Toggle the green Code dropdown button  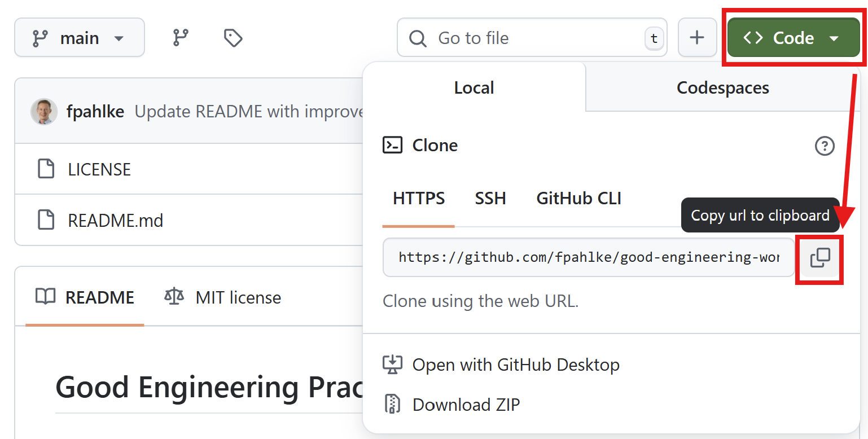click(x=793, y=38)
